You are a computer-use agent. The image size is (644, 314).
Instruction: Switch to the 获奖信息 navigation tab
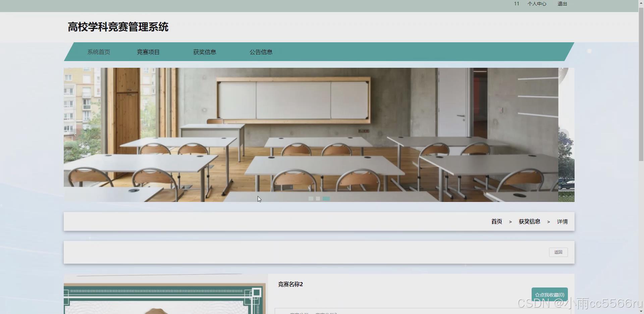205,52
